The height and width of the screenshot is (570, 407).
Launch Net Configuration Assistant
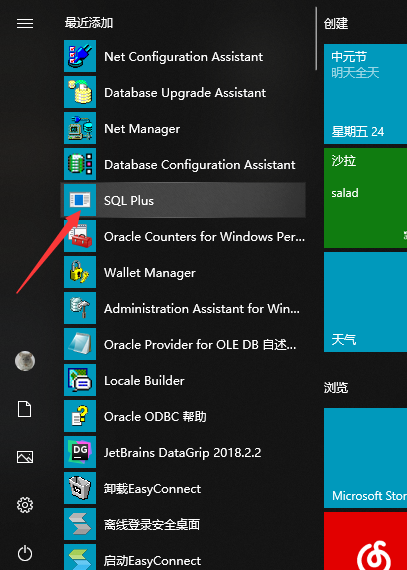click(x=183, y=56)
